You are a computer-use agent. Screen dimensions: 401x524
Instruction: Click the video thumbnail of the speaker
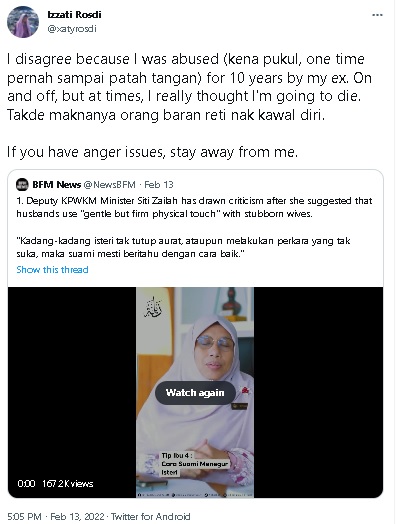[x=195, y=392]
